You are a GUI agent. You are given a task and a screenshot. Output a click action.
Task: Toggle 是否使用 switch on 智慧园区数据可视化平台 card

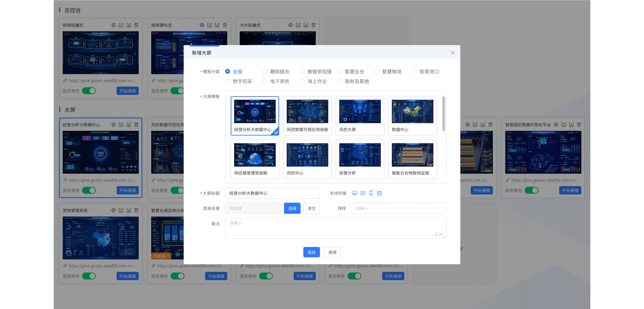(531, 190)
